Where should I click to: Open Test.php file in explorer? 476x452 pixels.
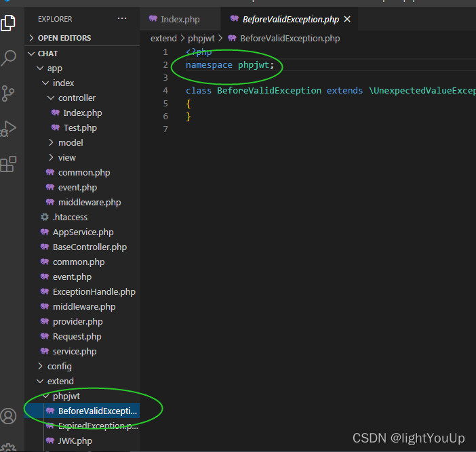tap(82, 127)
